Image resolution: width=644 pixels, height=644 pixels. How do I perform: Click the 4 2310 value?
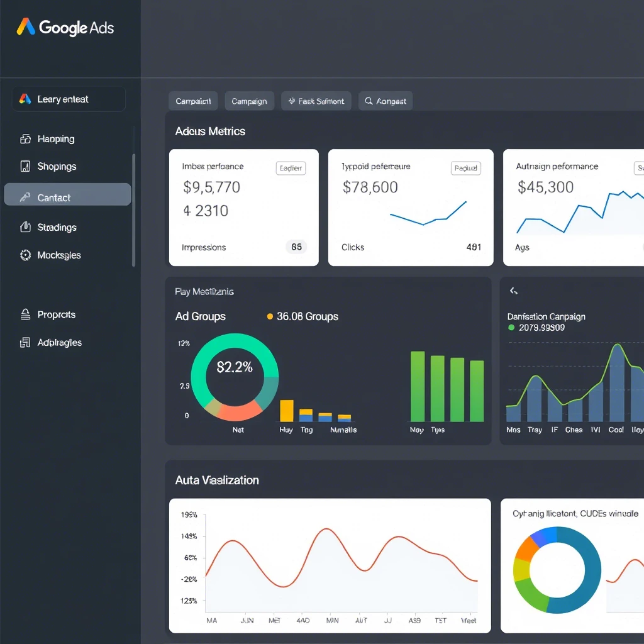pos(206,211)
